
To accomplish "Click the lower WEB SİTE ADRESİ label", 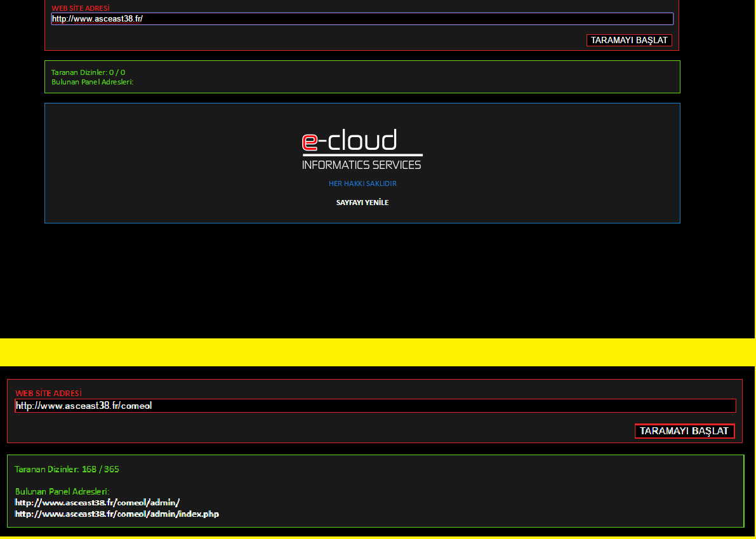I will 48,394.
